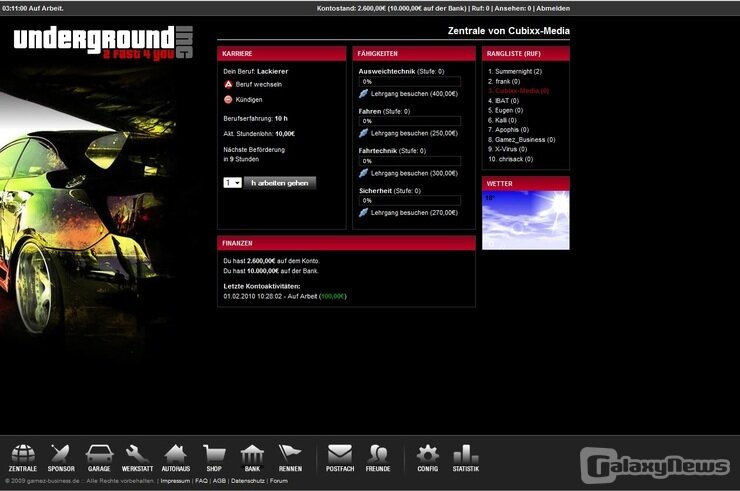740x491 pixels.
Task: Click the Sicherheit 0% progress bar
Action: coord(410,201)
